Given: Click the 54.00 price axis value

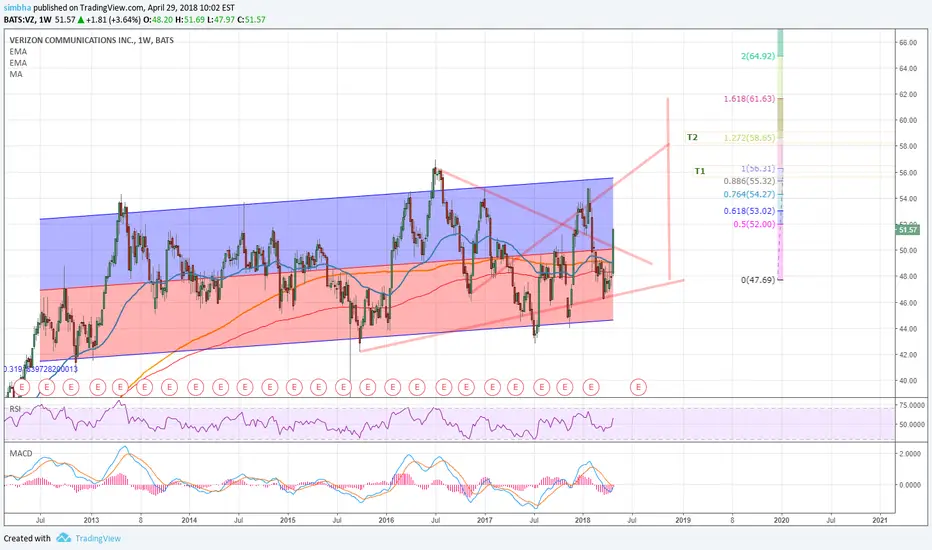Looking at the screenshot, I should 907,199.
